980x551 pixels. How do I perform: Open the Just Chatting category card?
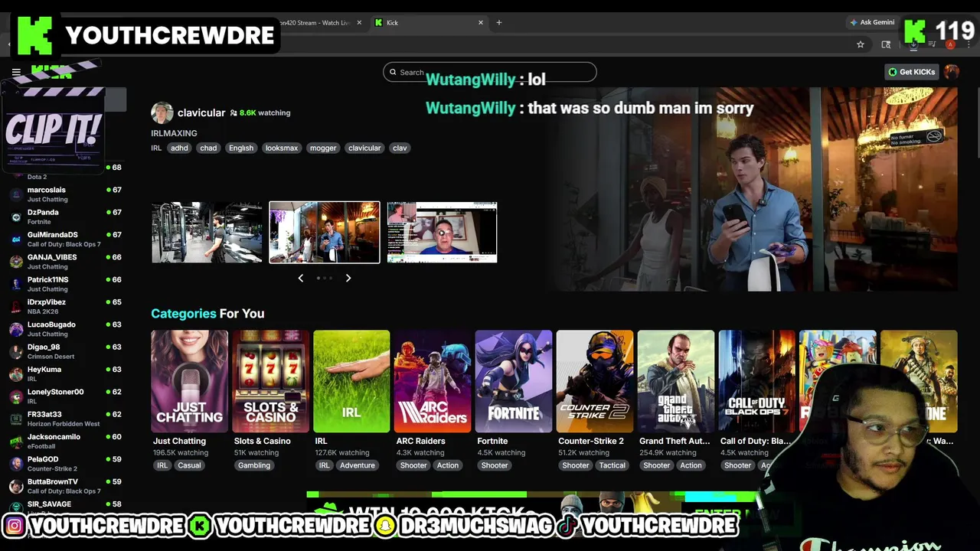pyautogui.click(x=189, y=381)
